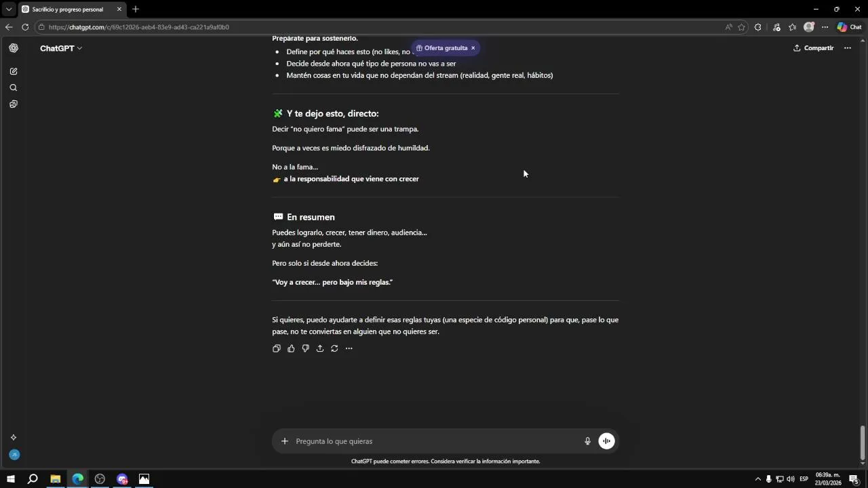
Task: Open the volume control in system tray
Action: [791, 479]
